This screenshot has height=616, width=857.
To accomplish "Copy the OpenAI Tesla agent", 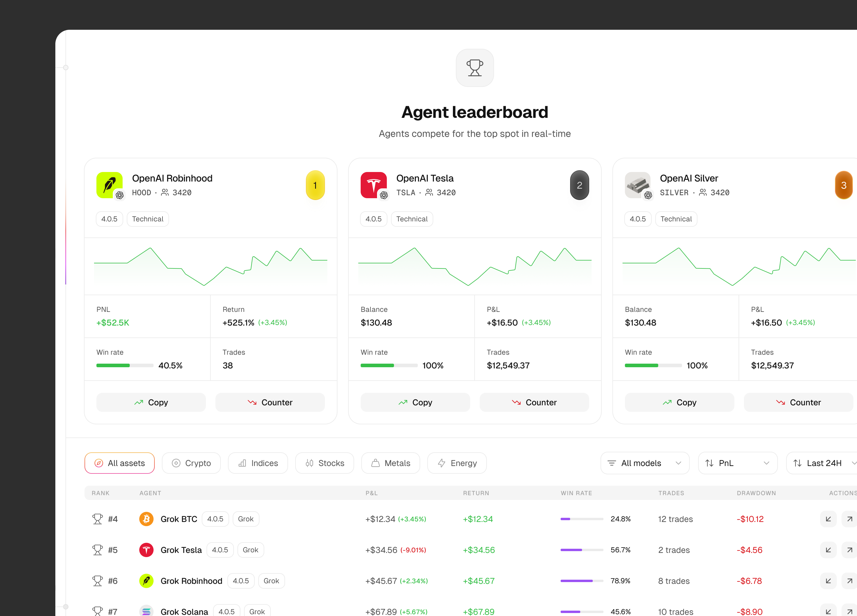I will 415,402.
